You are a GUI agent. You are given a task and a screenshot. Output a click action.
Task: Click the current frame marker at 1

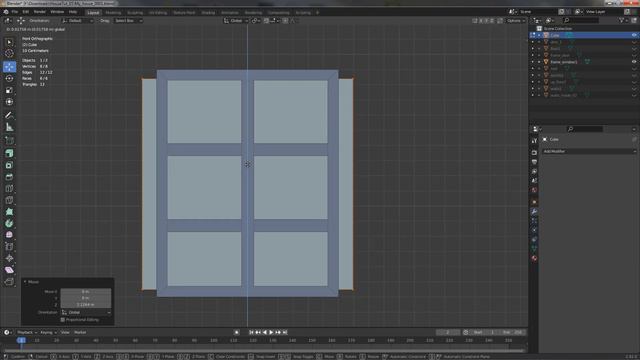tap(21, 340)
